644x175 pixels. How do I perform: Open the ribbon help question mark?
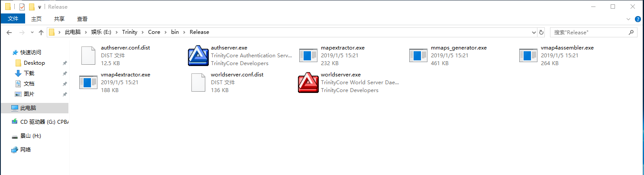click(638, 19)
